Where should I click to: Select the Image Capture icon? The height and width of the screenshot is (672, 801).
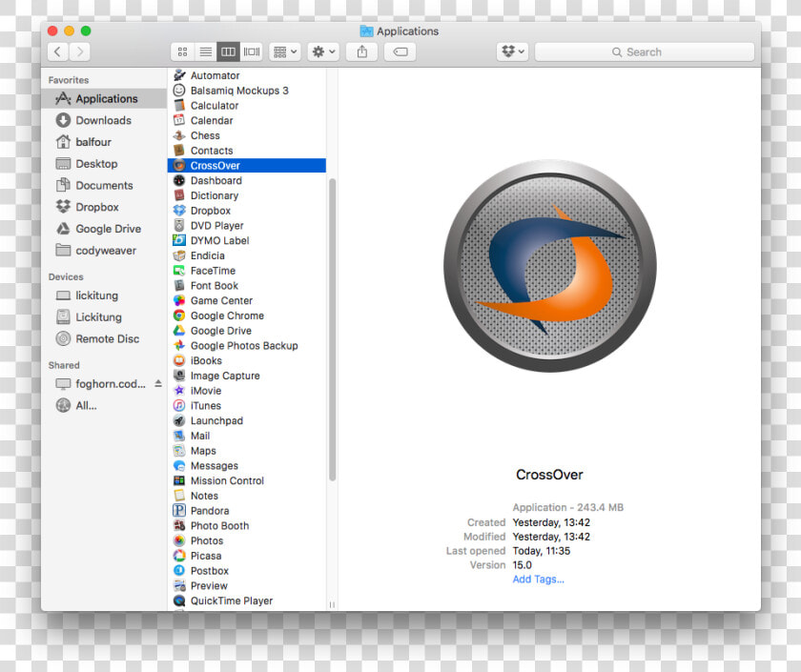click(x=179, y=376)
